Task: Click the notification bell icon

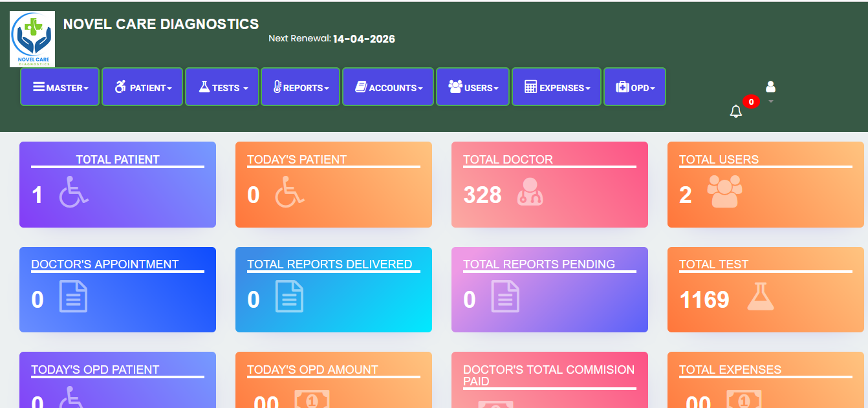Action: (735, 111)
